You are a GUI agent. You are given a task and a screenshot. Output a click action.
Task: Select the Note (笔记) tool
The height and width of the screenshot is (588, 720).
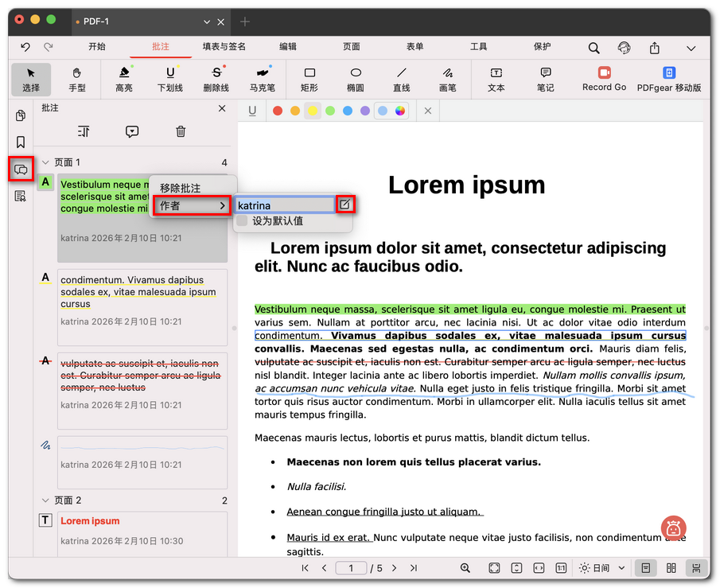pos(545,79)
